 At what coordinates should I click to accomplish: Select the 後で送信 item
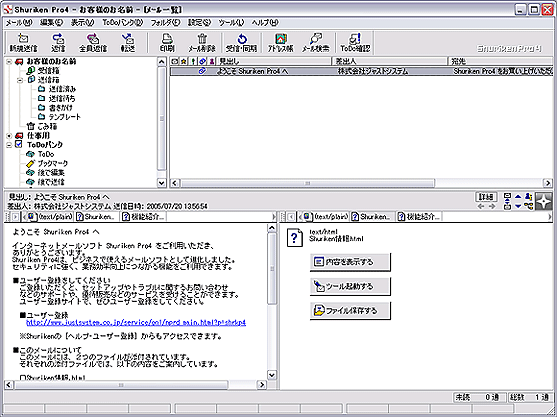[x=46, y=182]
